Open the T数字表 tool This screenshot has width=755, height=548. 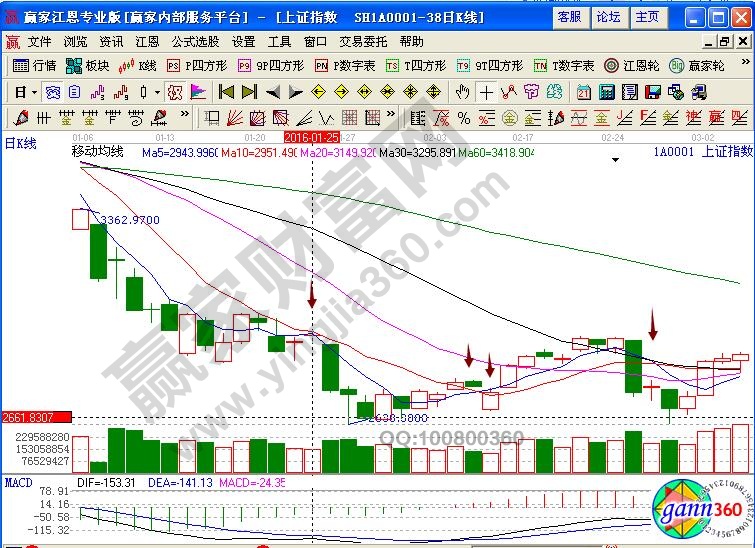(564, 65)
